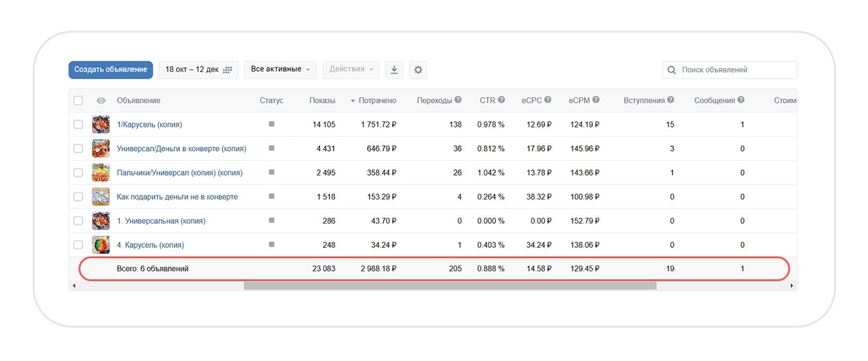Expand the Все активные filter dropdown
The height and width of the screenshot is (361, 868).
click(x=280, y=69)
